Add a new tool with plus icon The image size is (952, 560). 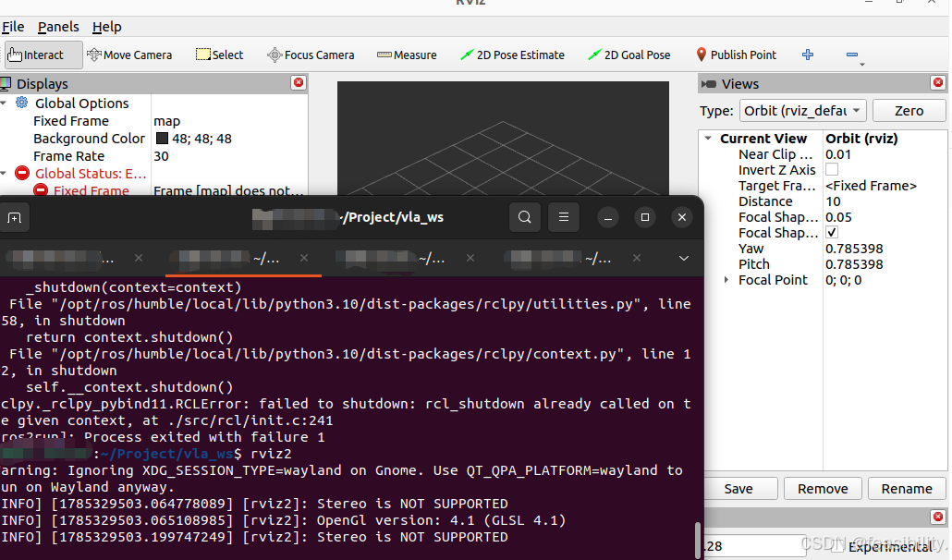pyautogui.click(x=808, y=55)
